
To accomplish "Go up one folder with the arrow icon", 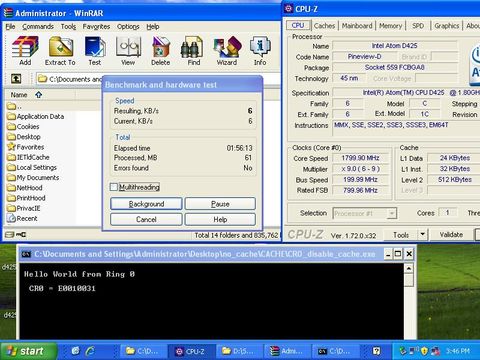I will [x=16, y=79].
